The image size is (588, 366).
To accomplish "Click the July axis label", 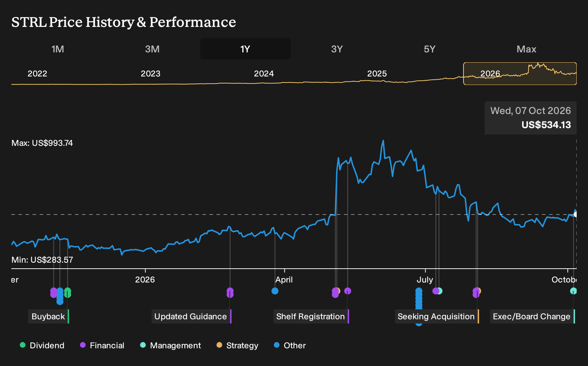I will 425,280.
